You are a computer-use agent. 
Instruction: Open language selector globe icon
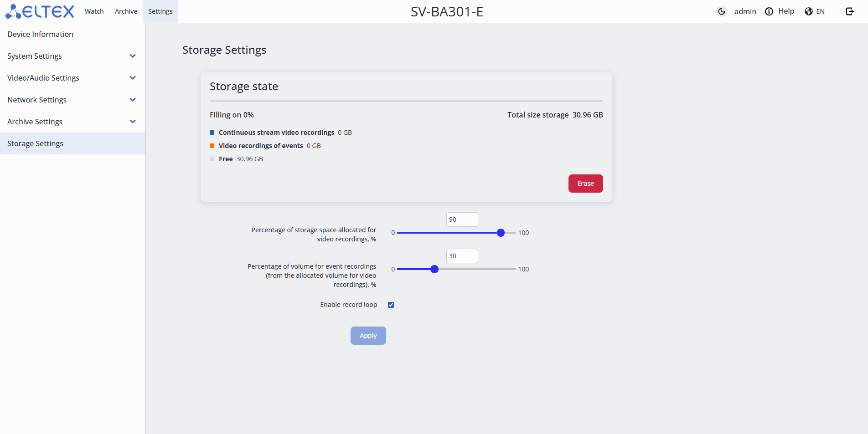click(809, 11)
